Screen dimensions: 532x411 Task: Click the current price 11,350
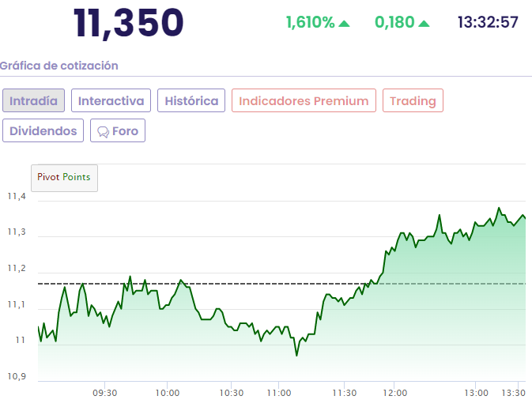(129, 22)
